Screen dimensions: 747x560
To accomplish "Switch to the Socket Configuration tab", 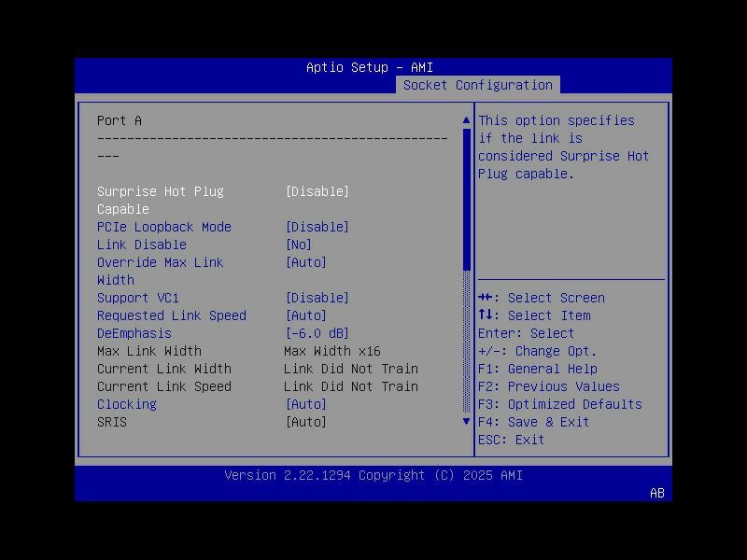I will (x=479, y=84).
